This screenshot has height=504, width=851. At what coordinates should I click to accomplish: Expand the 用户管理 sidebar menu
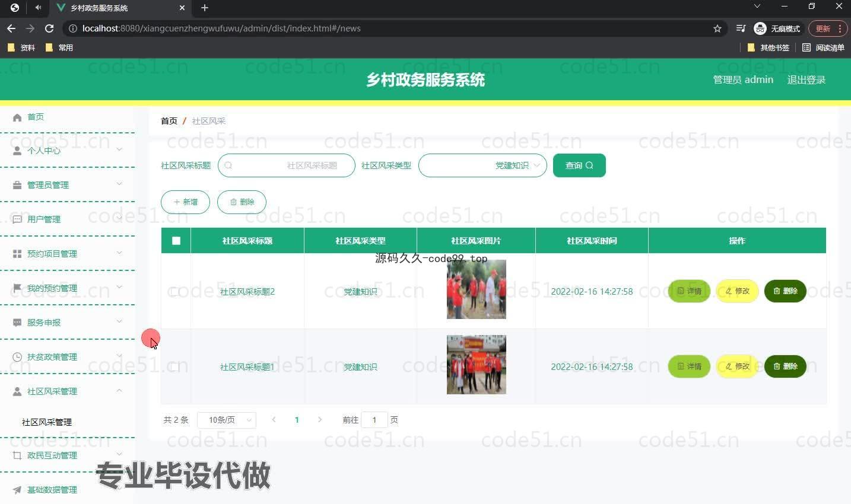click(x=67, y=219)
